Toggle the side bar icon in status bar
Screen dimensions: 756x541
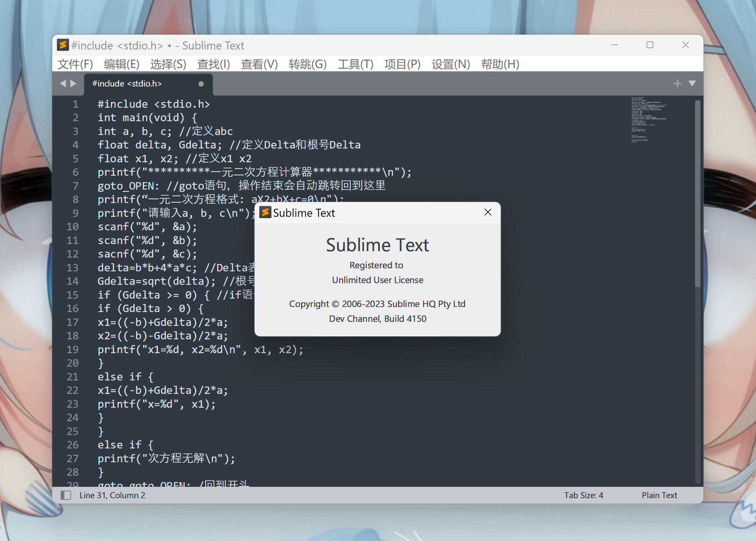66,495
